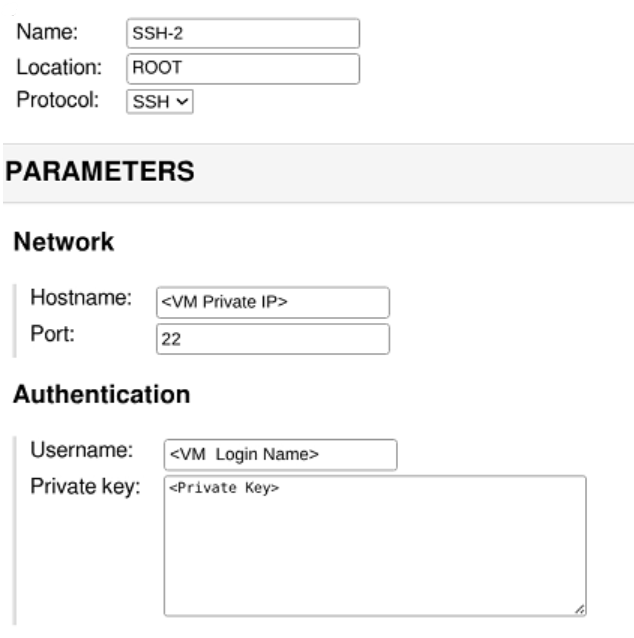Click the Authentication section heading
This screenshot has height=638, width=634.
tap(101, 395)
